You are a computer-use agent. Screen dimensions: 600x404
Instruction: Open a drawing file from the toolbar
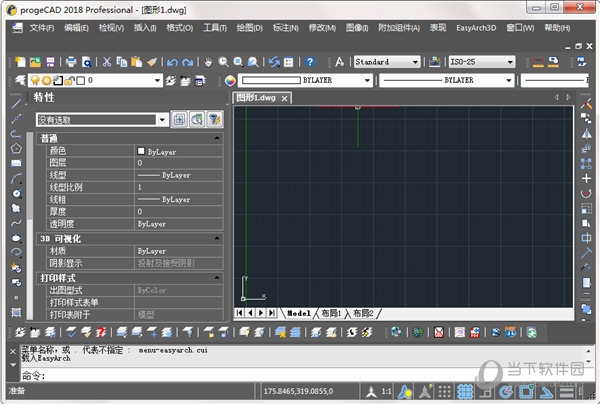(35, 62)
